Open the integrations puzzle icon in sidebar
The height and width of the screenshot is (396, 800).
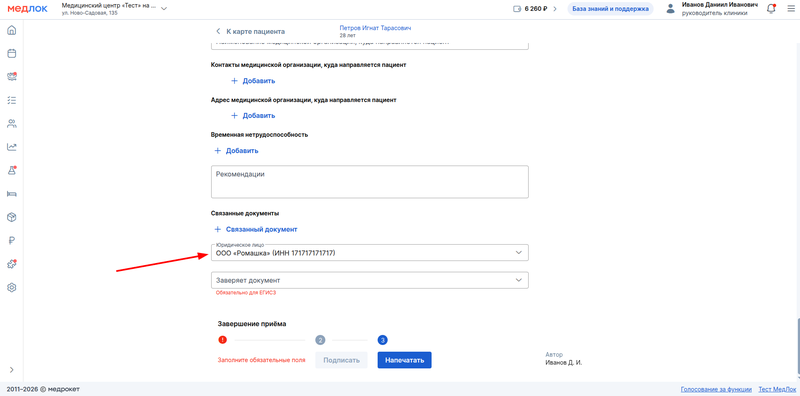[x=12, y=264]
